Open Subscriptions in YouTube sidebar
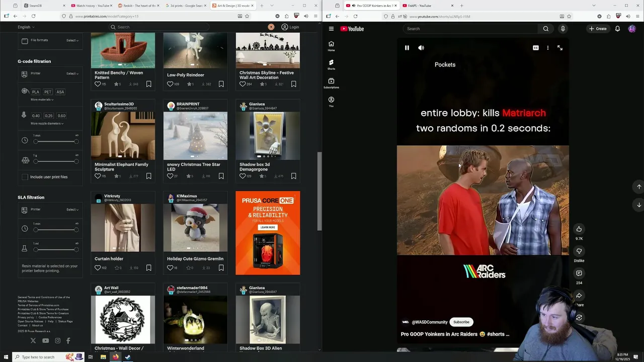Viewport: 644px width, 362px height. [x=331, y=83]
